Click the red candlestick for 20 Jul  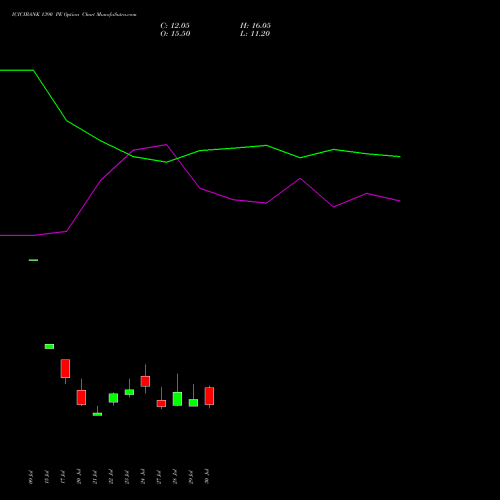coord(81,397)
